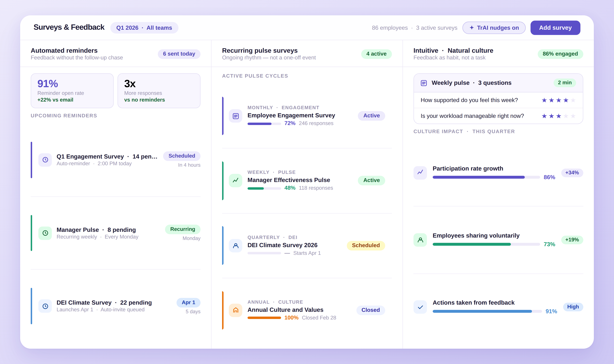Screen dimensions: 614x364
Task: Rate workload question with the fourth star
Action: pyautogui.click(x=566, y=116)
